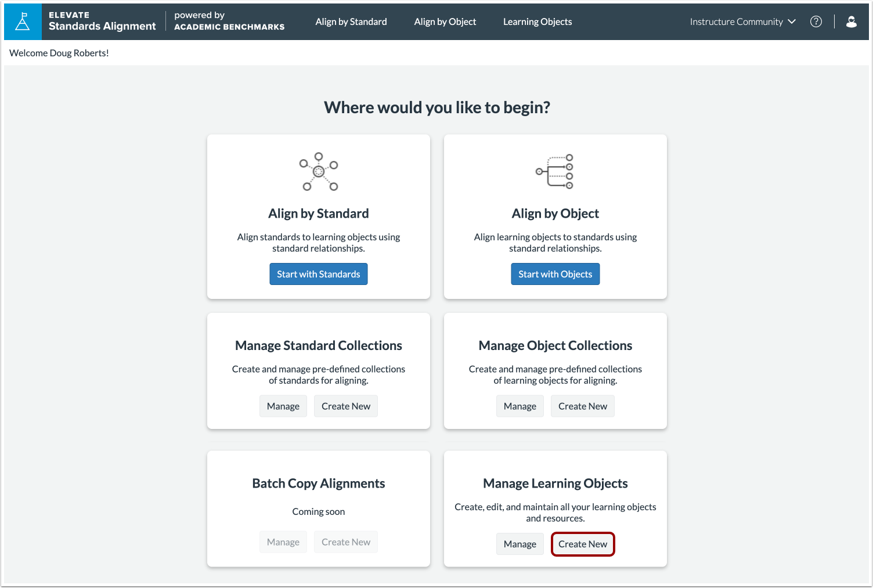Screen dimensions: 873x588
Task: Open the Learning Objects navigation item
Action: coord(537,21)
